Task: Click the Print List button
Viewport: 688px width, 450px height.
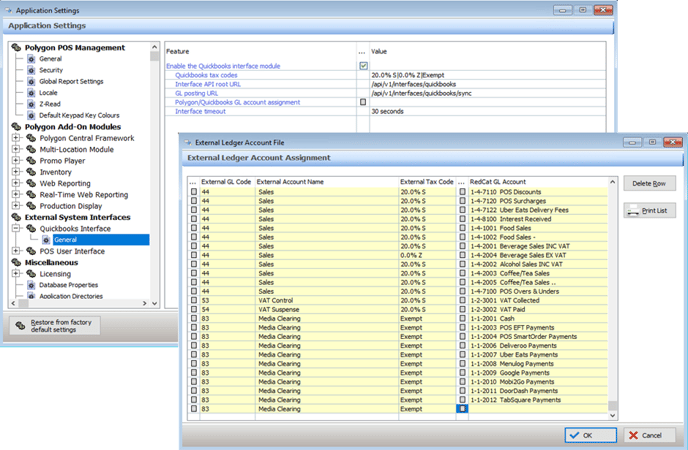Action: [649, 211]
